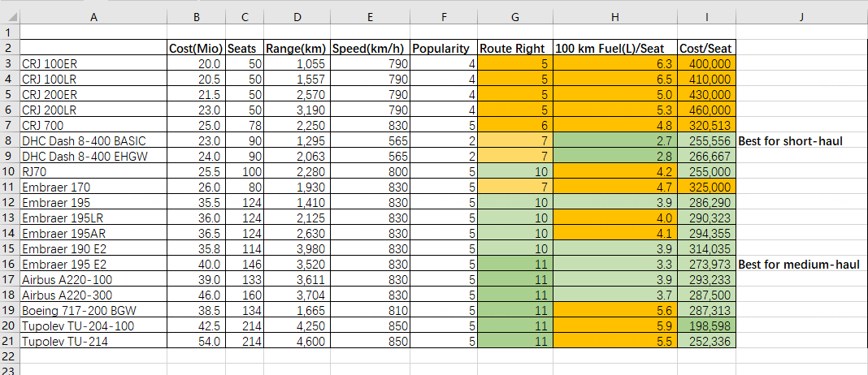Select the RJ70 cell
868x375 pixels.
(x=93, y=171)
